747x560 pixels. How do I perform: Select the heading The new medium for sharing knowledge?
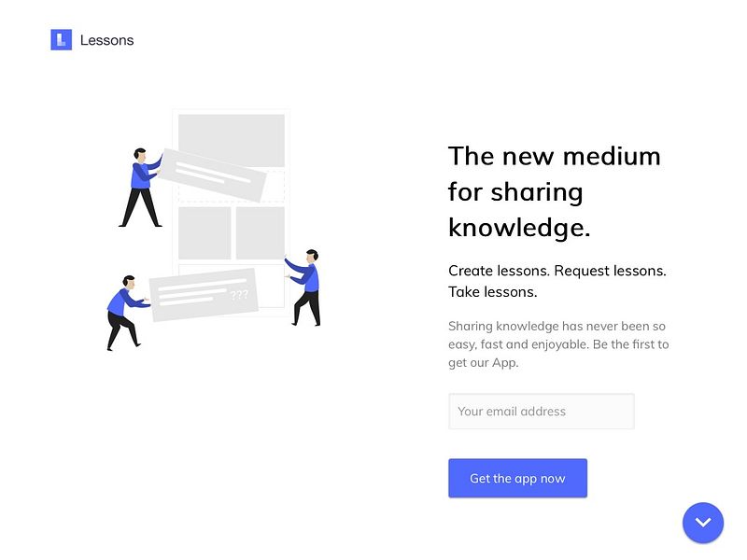554,191
